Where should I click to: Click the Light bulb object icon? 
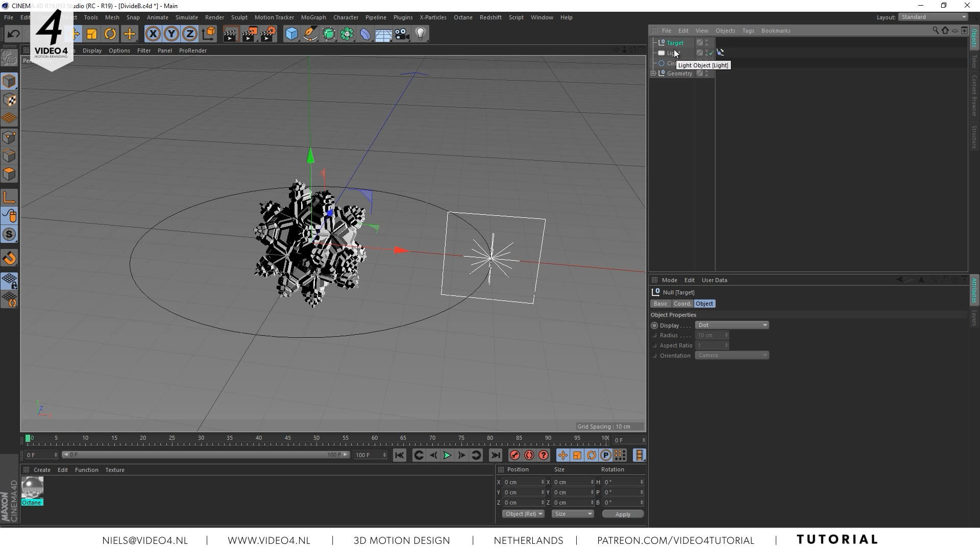click(x=420, y=34)
